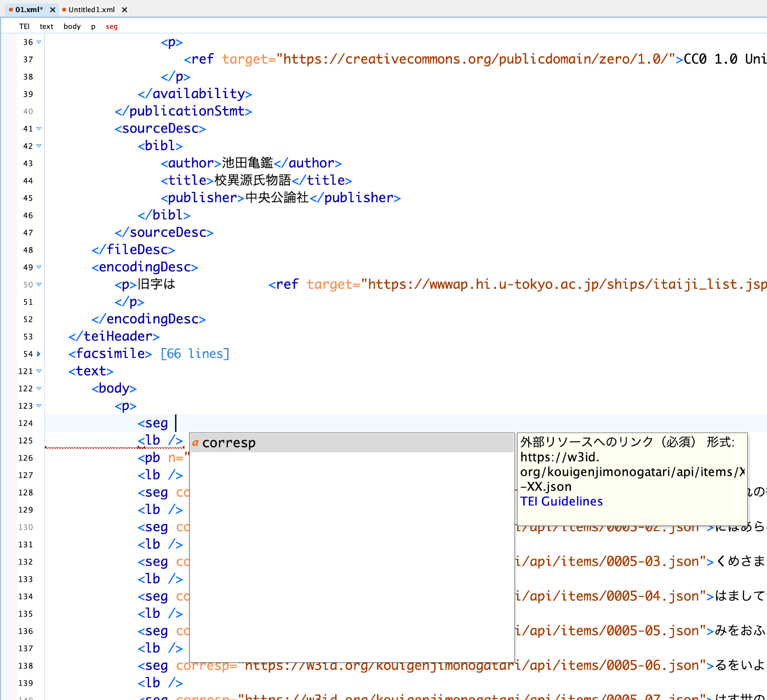Viewport: 767px width, 700px height.
Task: Click the wwwap.hi.u-tokyo.ac.jp target URL
Action: [x=567, y=284]
